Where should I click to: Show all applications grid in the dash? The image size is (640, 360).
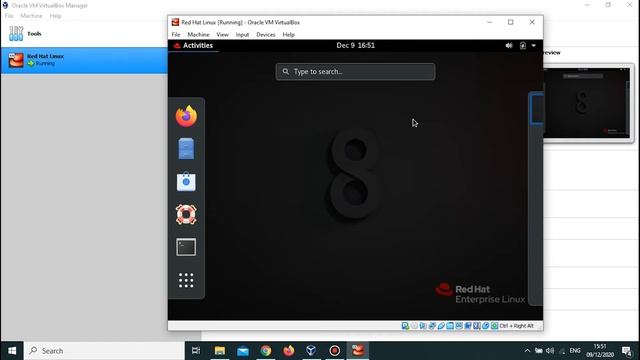tap(186, 280)
